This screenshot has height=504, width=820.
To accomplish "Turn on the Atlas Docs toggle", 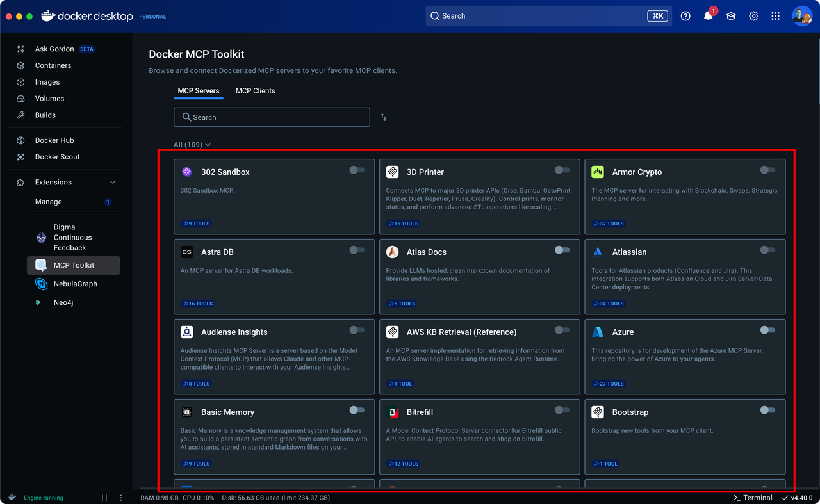I will (x=562, y=250).
